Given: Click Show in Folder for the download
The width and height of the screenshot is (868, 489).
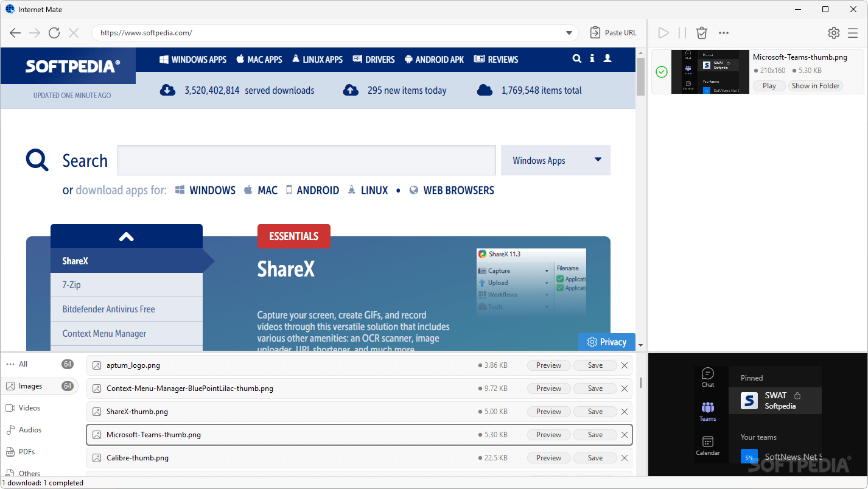Looking at the screenshot, I should (x=816, y=86).
